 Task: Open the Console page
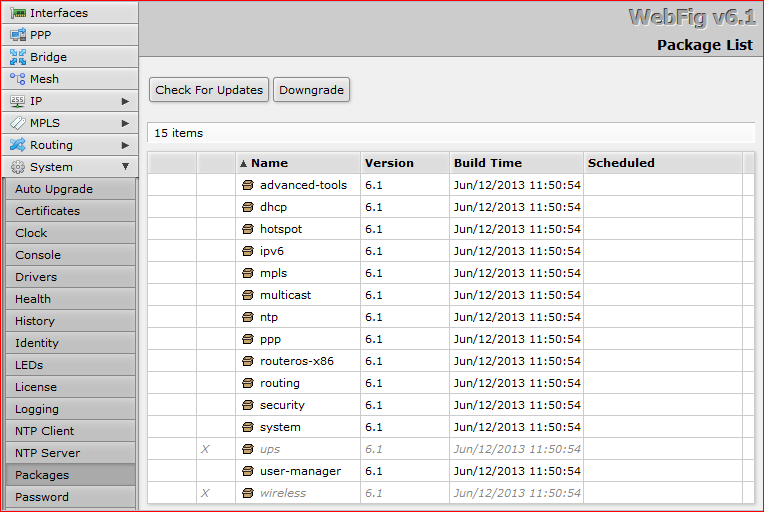[71, 255]
